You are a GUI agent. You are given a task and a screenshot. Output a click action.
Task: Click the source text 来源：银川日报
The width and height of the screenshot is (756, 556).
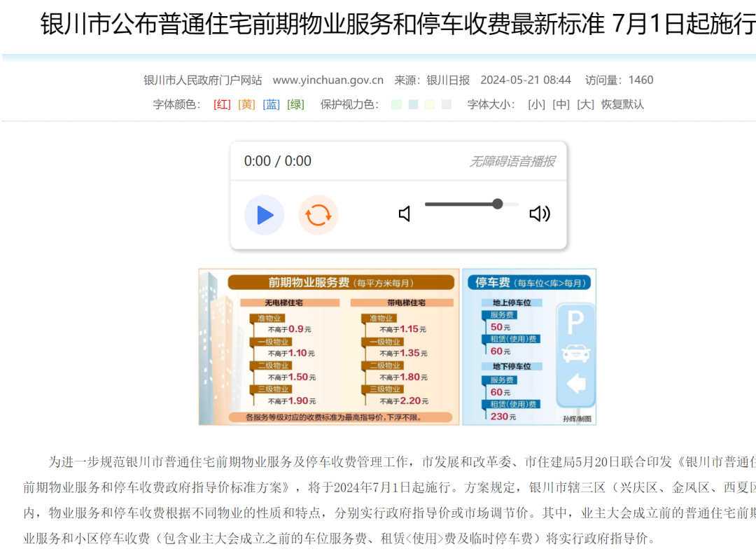(x=432, y=80)
